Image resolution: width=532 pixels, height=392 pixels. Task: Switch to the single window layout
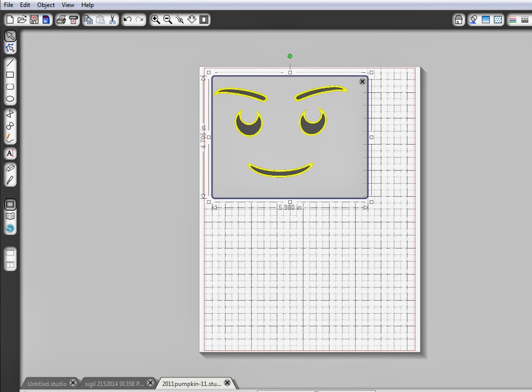[x=10, y=252]
